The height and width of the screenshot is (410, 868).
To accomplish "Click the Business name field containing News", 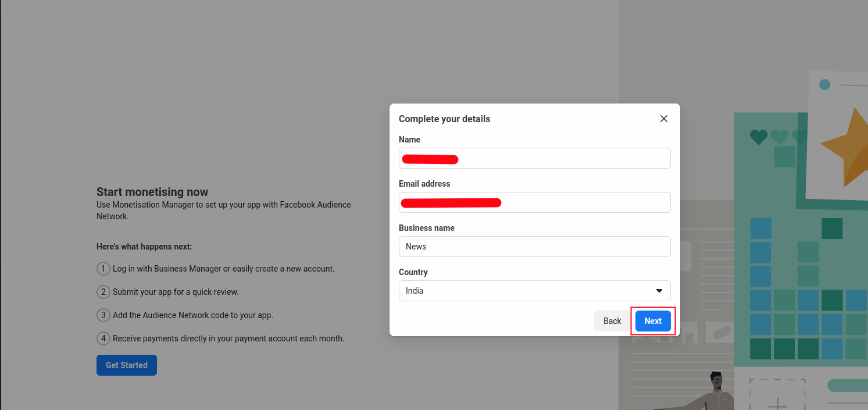I will click(534, 247).
